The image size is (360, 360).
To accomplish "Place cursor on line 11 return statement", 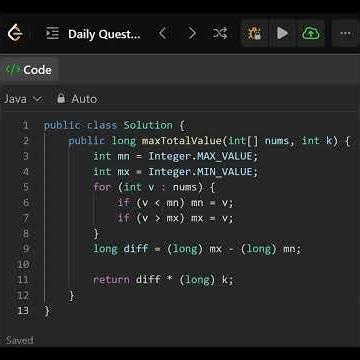I will 163,280.
